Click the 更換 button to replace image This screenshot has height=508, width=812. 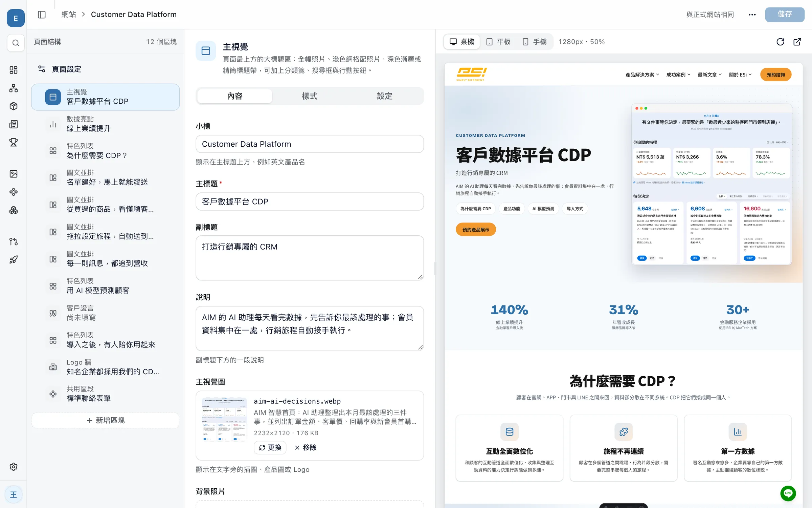pos(270,447)
